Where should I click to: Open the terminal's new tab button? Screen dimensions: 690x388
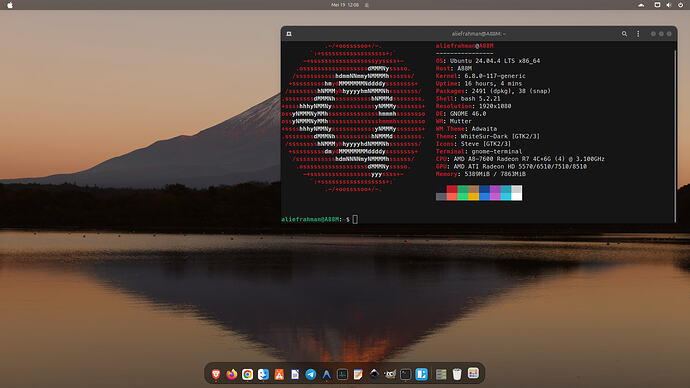click(289, 34)
